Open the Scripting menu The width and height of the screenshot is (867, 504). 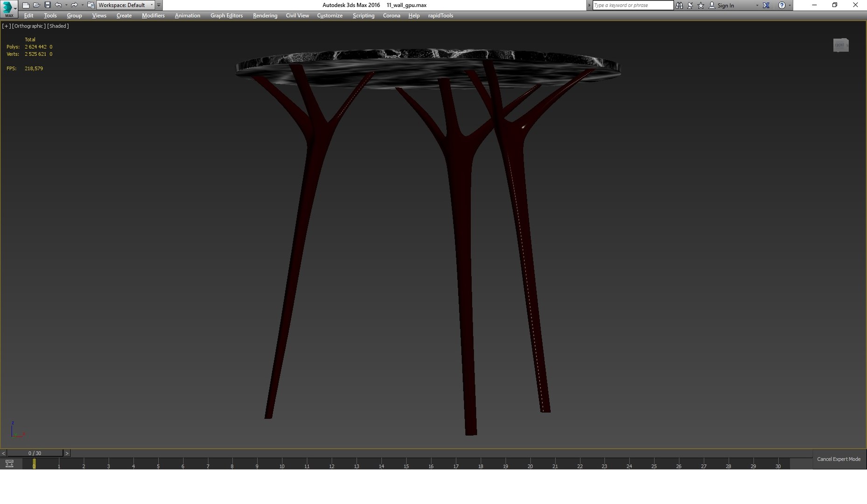(364, 15)
